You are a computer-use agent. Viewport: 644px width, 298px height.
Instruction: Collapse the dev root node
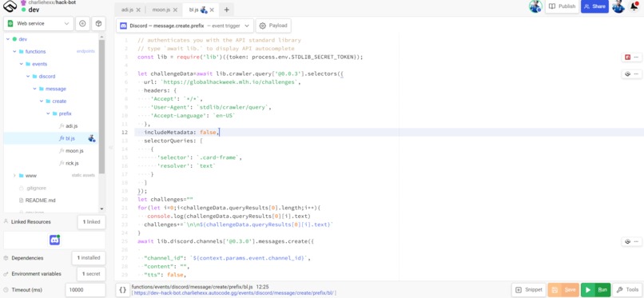tap(7, 39)
